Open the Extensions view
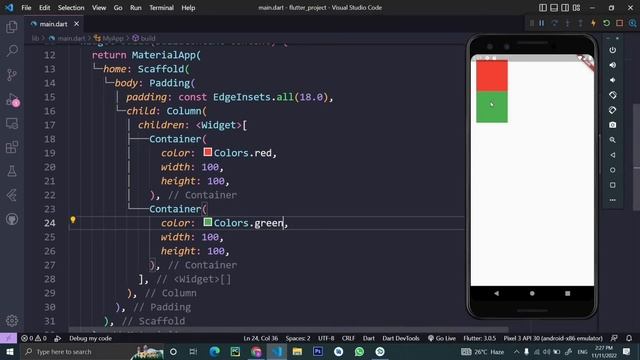The image size is (640, 360). 12,147
